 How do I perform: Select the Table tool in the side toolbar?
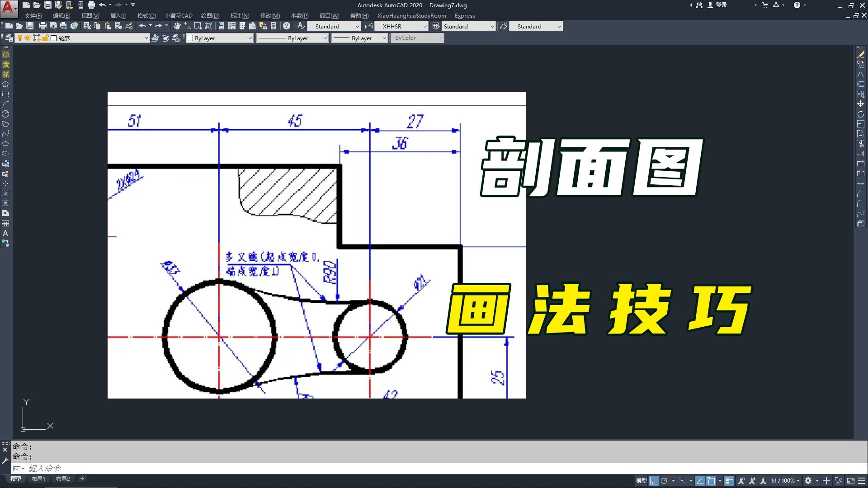(x=6, y=223)
